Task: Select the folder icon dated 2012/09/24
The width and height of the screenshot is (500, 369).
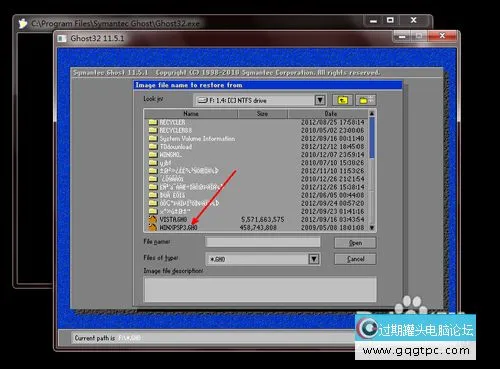Action: pos(153,203)
